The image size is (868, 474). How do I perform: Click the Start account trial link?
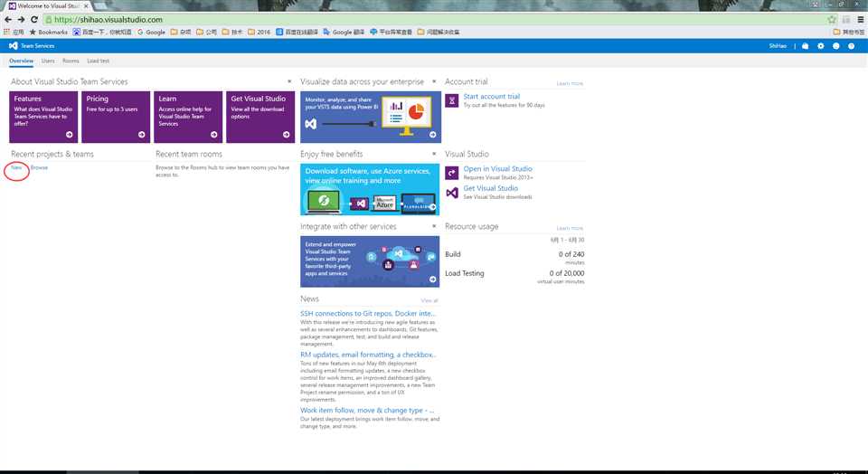coord(492,97)
